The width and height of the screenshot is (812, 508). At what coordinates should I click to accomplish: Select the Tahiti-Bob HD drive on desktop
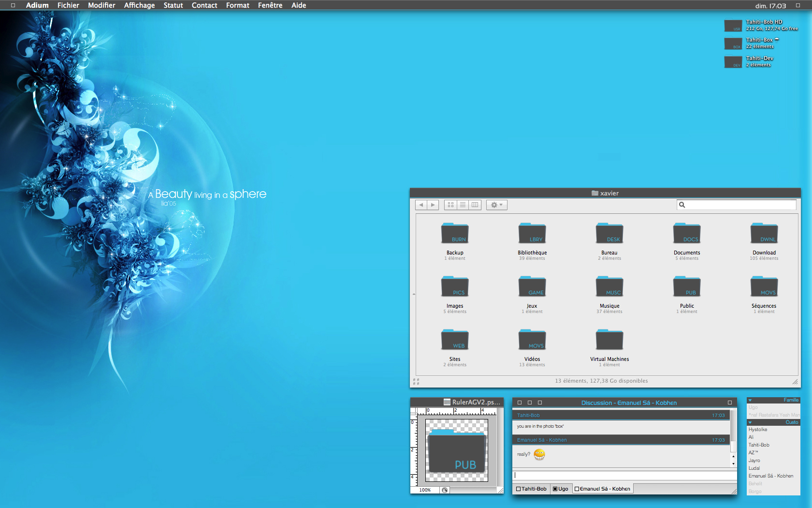click(733, 26)
